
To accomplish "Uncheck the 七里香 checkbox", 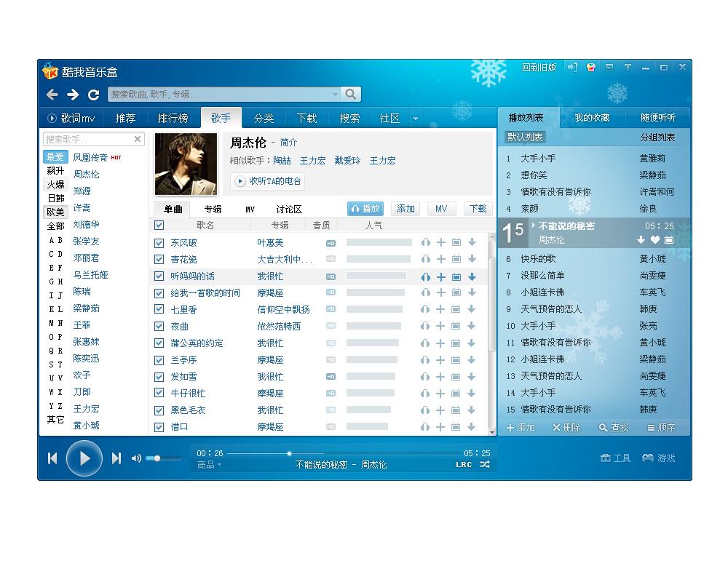I will [159, 309].
